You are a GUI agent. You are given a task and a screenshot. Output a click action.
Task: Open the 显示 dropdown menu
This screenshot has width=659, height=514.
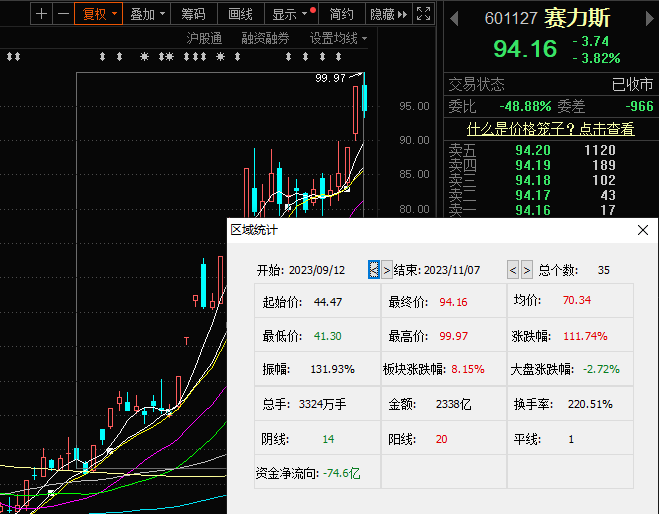pos(290,14)
